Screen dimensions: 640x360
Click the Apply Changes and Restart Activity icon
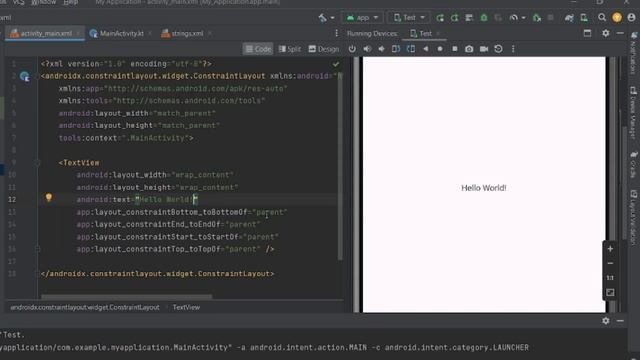[440, 18]
